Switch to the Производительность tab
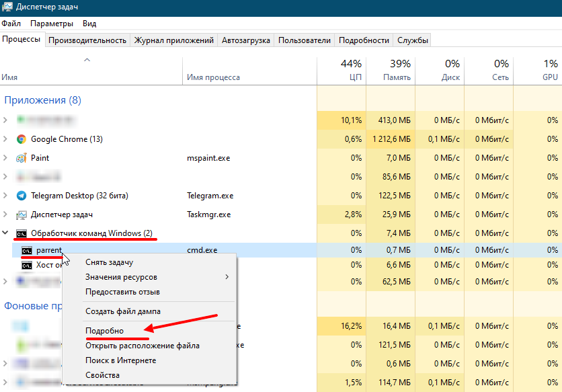The width and height of the screenshot is (562, 392). pos(87,40)
